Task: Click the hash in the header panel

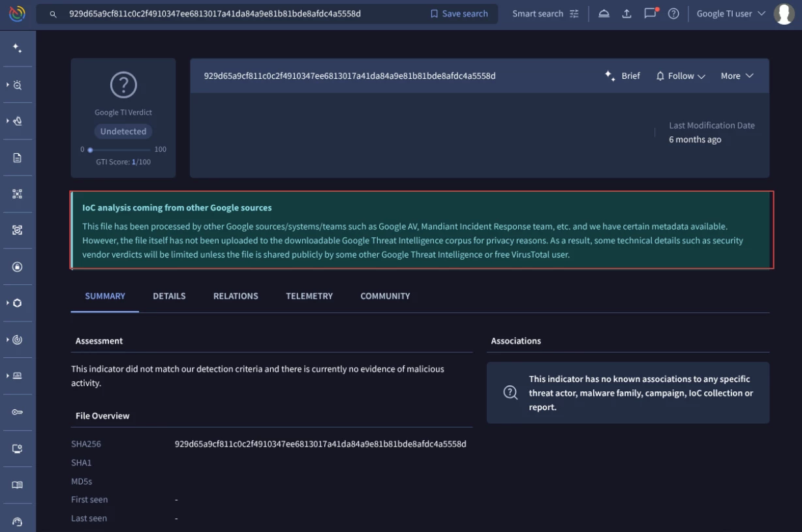Action: [x=350, y=76]
